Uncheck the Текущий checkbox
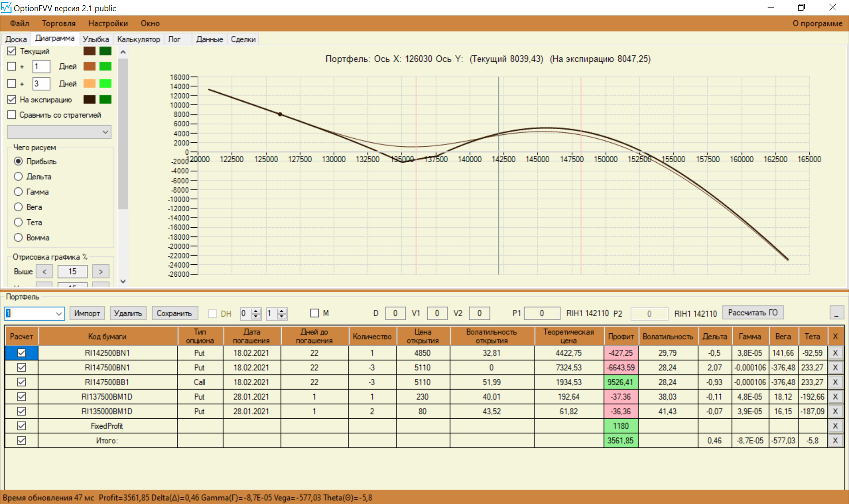 (x=12, y=51)
